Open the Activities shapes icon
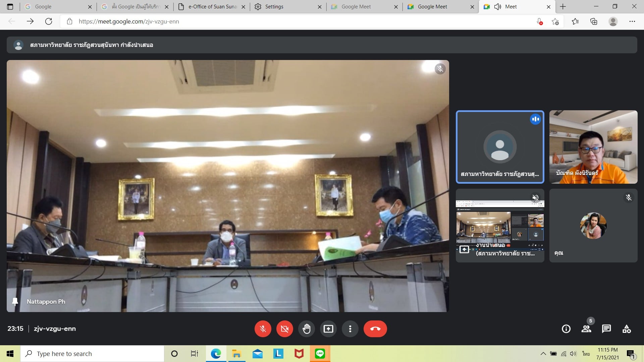This screenshot has width=644, height=362. [626, 329]
